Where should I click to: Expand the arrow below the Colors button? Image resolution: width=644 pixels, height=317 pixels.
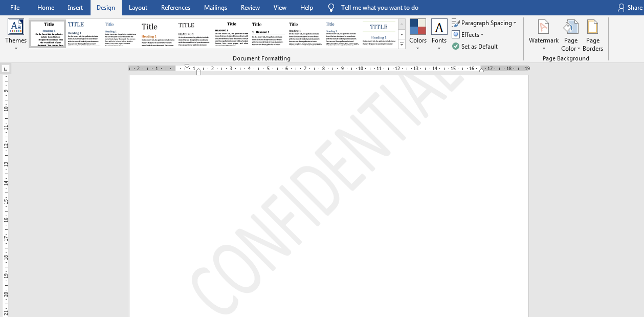click(418, 49)
